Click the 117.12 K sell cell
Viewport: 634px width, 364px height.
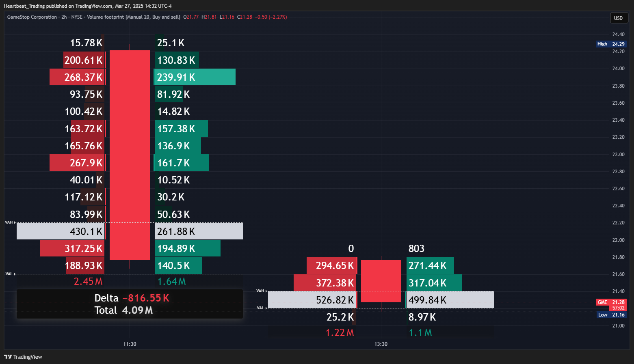pyautogui.click(x=84, y=197)
